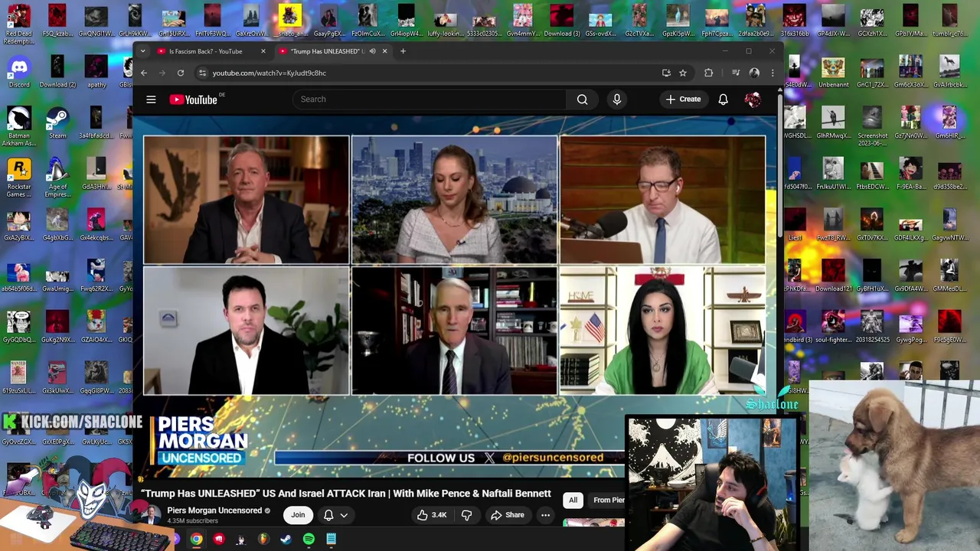This screenshot has height=551, width=980.
Task: Click the URL address bar
Action: (429, 73)
